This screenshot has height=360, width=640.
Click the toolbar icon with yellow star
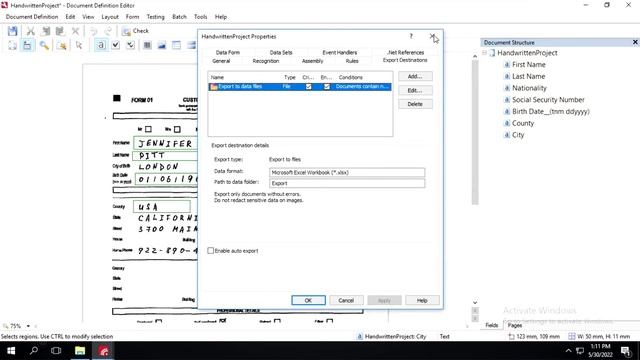pos(62,45)
